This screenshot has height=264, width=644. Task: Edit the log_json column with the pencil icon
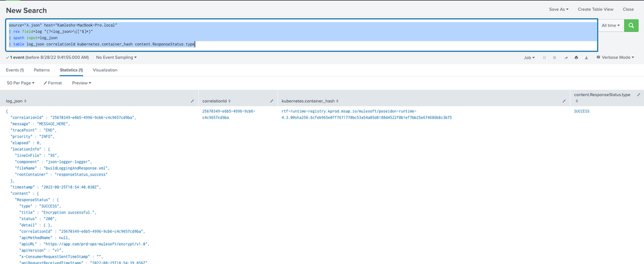pos(192,101)
